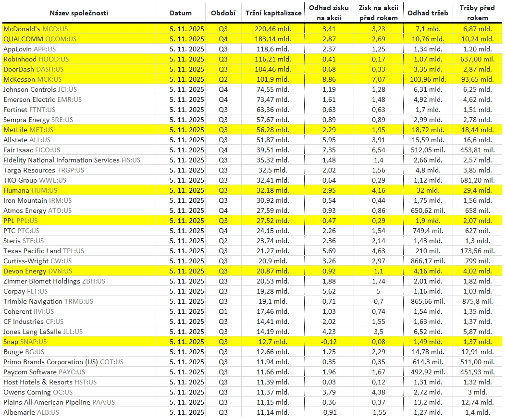The width and height of the screenshot is (505, 420).
Task: Select the Devon Energy DVN:US row
Action: [37, 271]
